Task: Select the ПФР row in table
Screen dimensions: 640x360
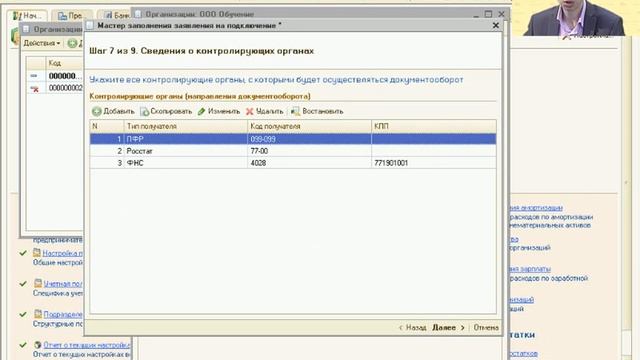Action: (293, 139)
